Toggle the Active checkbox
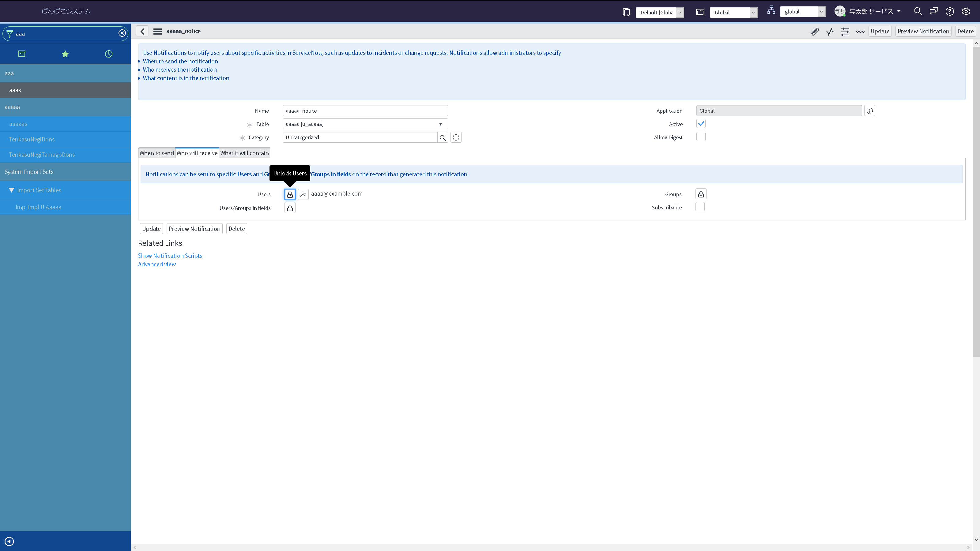The width and height of the screenshot is (980, 551). point(701,124)
